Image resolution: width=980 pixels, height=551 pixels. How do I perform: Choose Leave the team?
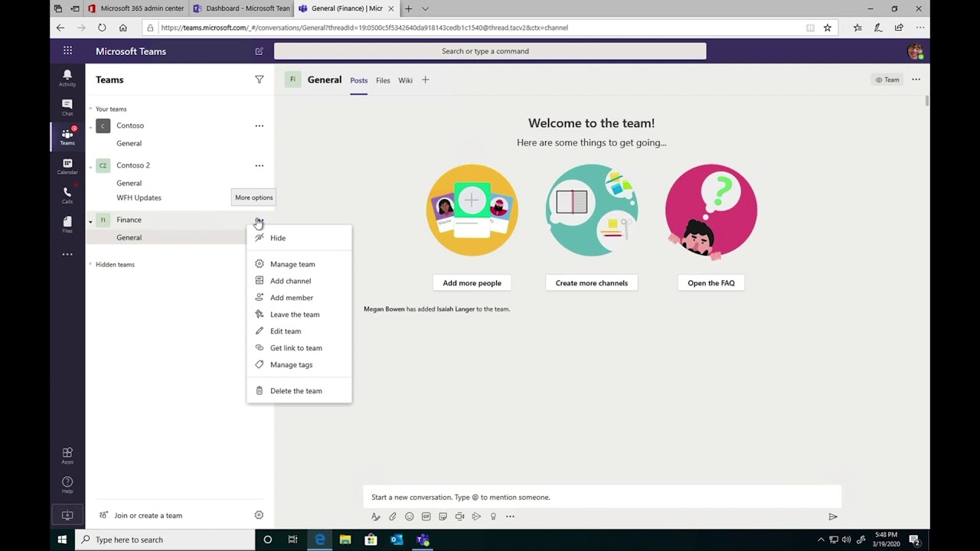click(x=299, y=315)
